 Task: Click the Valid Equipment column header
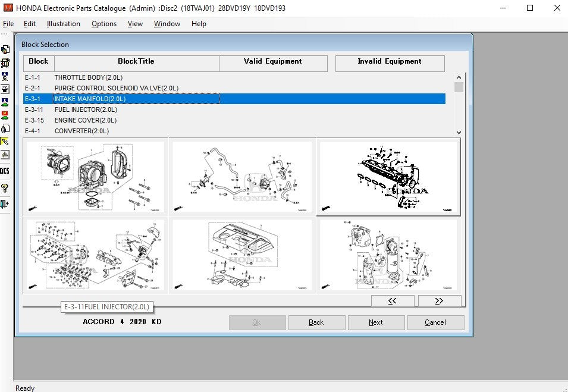coord(273,62)
